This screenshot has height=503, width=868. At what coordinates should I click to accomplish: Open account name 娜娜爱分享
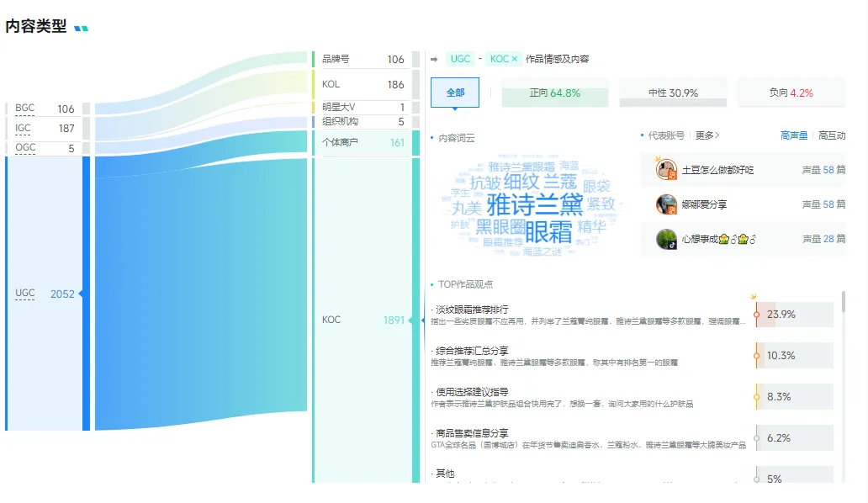tap(704, 204)
